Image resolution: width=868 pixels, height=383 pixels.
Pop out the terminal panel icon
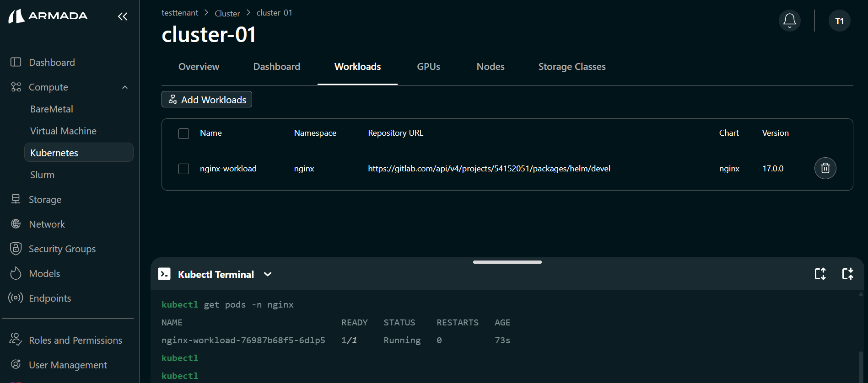pos(848,274)
